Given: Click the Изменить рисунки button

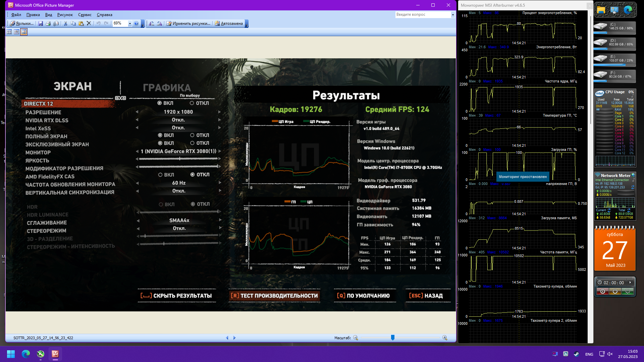Looking at the screenshot, I should (188, 23).
